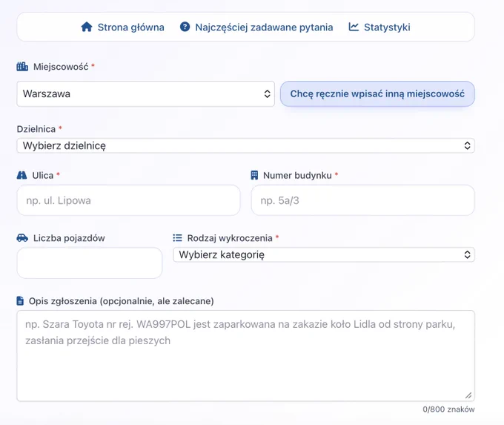This screenshot has height=425, width=504.
Task: Focus the Numer budynku input field
Action: (x=362, y=200)
